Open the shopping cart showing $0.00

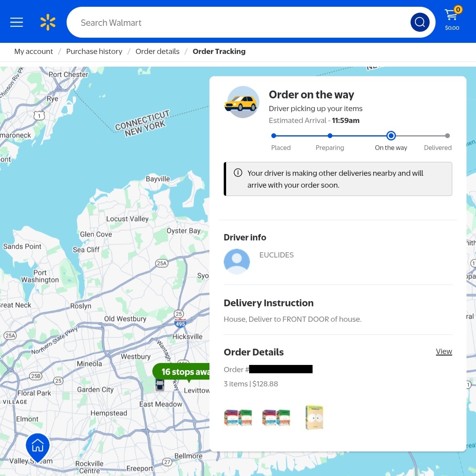click(x=452, y=19)
